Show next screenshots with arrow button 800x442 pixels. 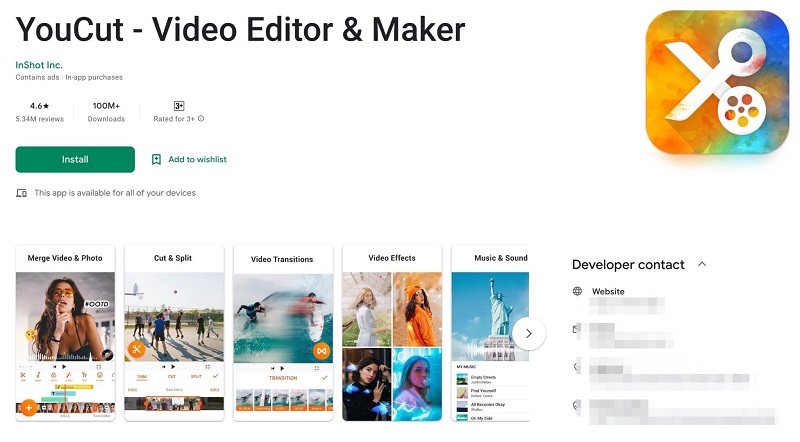coord(529,333)
